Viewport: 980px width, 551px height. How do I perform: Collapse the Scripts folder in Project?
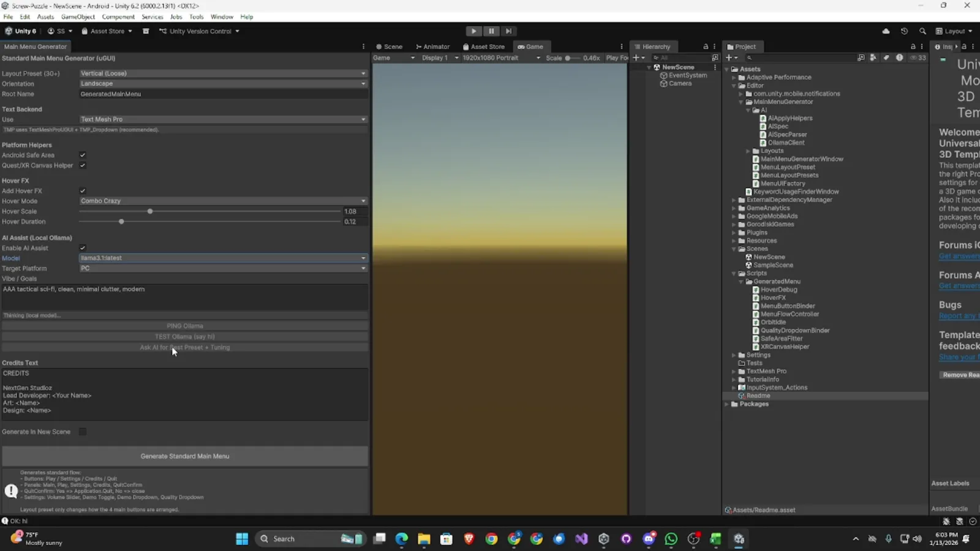pyautogui.click(x=734, y=274)
